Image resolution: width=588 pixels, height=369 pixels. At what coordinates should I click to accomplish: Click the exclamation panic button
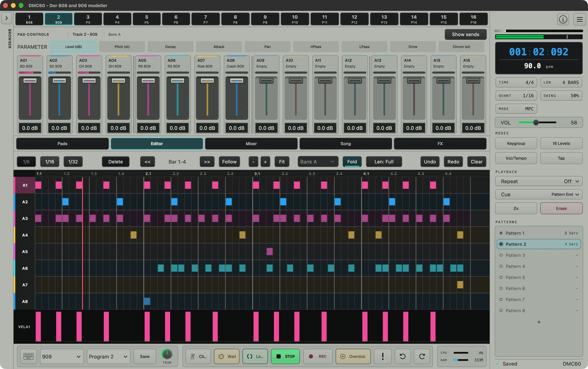(383, 356)
